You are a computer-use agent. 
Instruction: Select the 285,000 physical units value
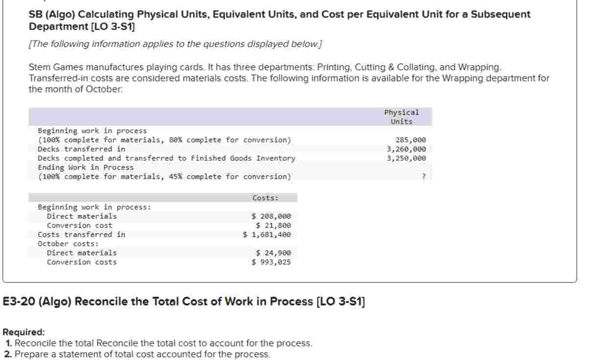412,139
